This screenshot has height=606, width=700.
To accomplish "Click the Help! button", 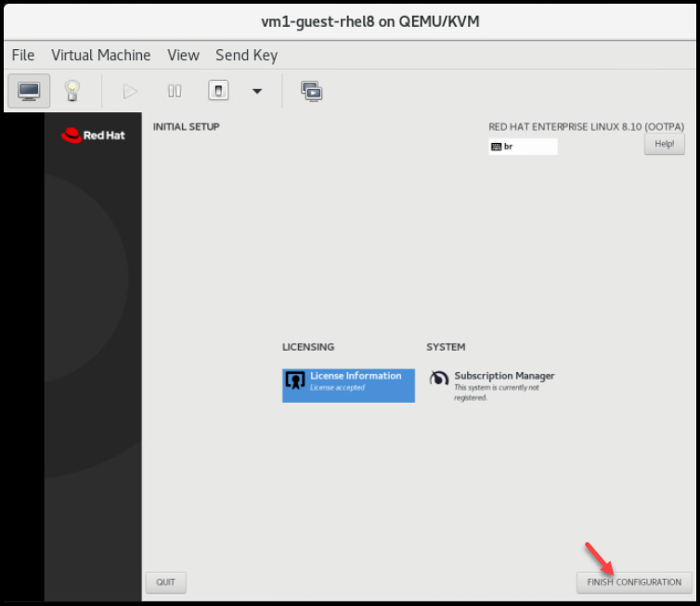I will 664,144.
